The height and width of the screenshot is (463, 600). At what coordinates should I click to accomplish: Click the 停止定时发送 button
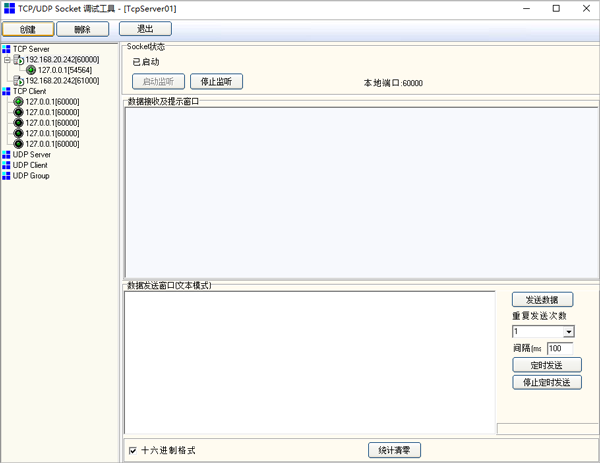[547, 382]
